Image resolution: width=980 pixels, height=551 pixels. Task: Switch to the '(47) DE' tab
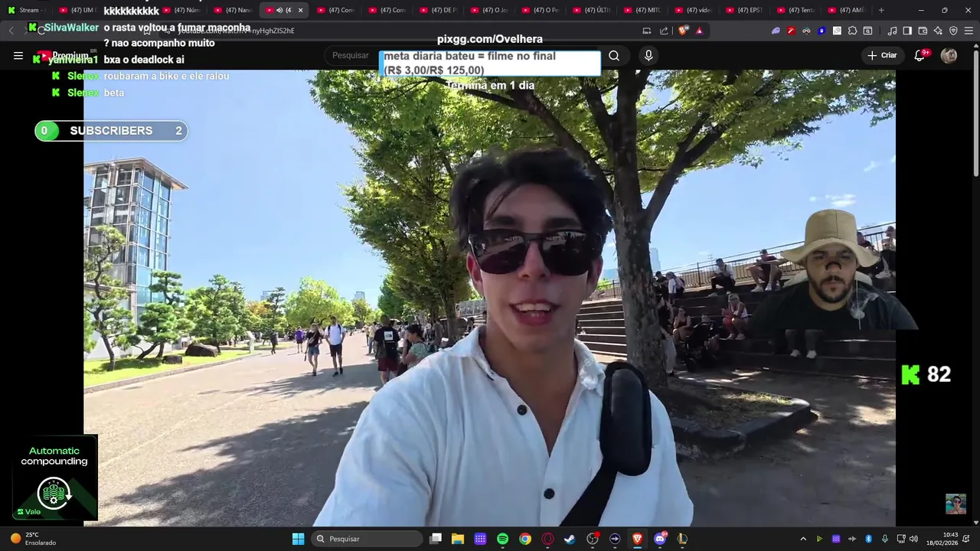pos(437,10)
